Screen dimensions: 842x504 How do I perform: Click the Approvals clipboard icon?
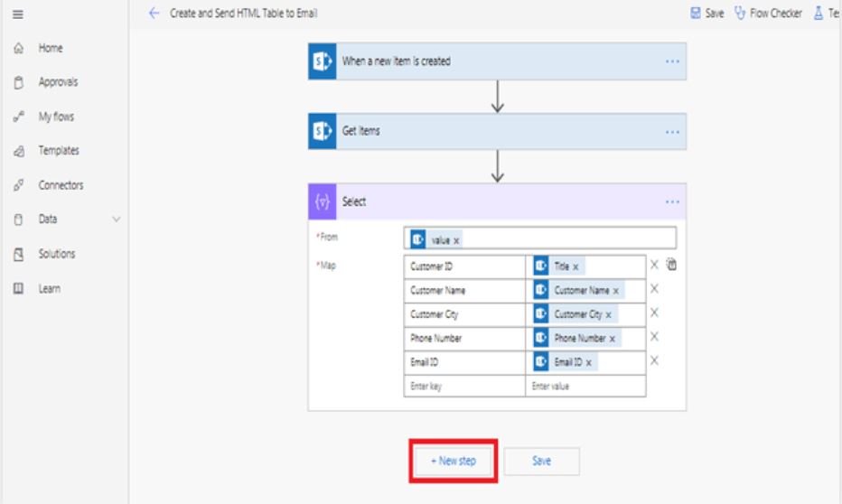tap(18, 83)
